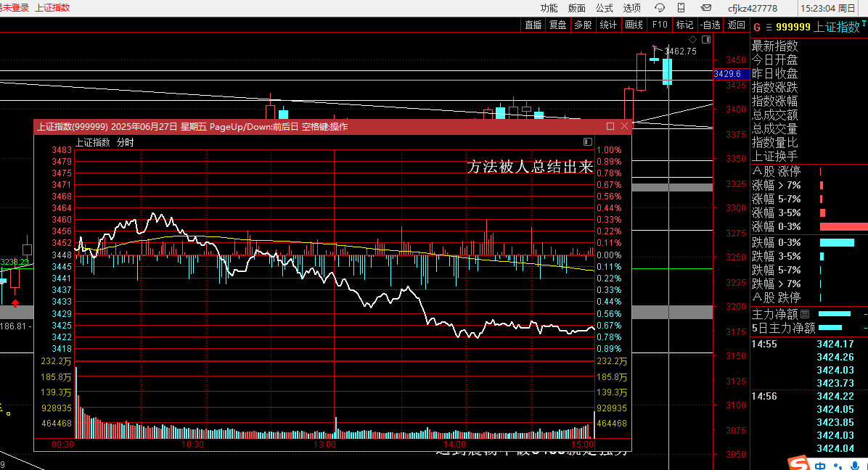Click the T superscript icon after 上证指数
The image size is (868, 470).
coord(864,23)
